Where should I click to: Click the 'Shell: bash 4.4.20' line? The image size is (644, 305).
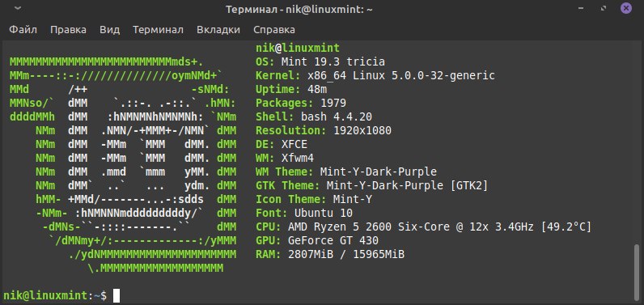314,117
